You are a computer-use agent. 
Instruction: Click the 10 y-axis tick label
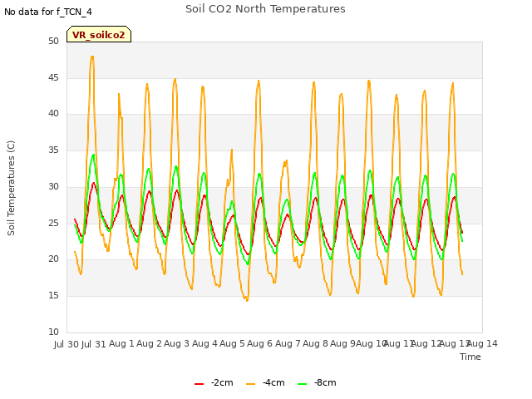(53, 332)
